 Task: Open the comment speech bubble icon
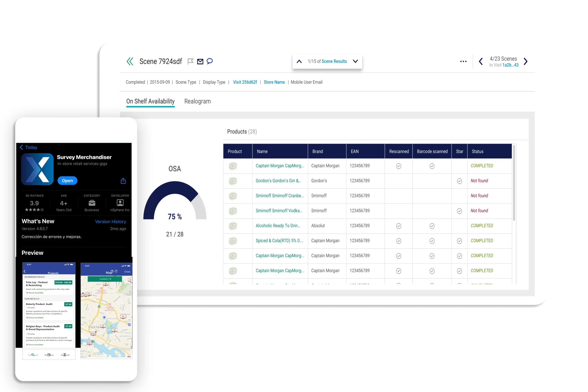click(x=210, y=61)
